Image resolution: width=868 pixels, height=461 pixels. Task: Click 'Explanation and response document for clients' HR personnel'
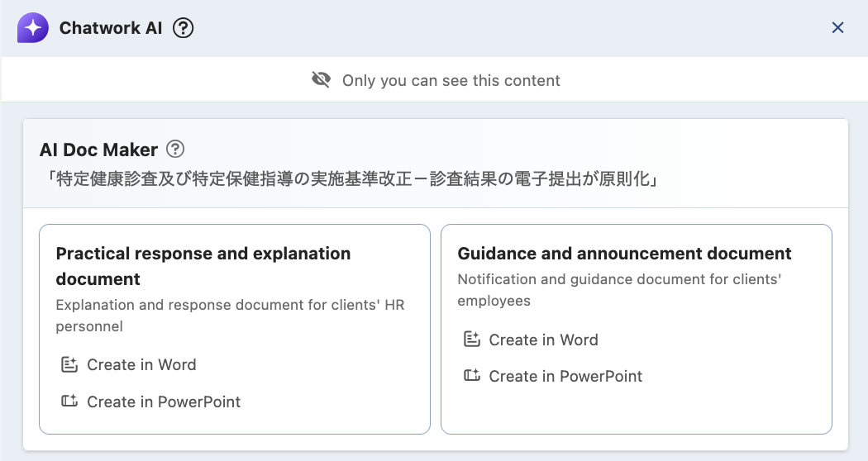(231, 316)
